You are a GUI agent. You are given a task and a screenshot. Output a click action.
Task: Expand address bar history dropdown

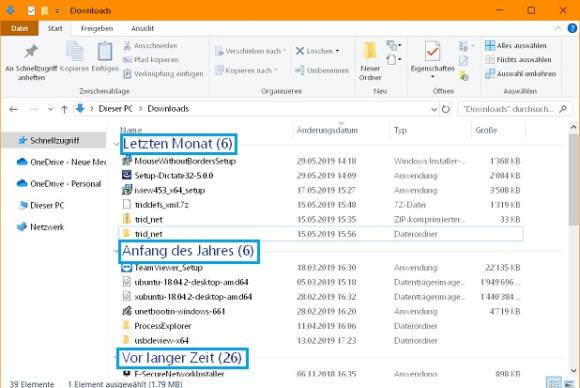pyautogui.click(x=434, y=109)
